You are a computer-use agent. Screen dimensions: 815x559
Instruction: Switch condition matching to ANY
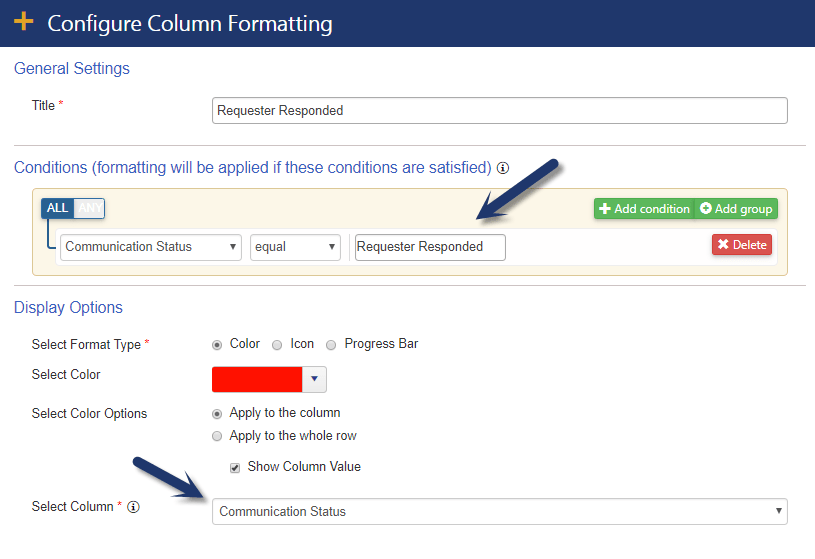click(90, 208)
